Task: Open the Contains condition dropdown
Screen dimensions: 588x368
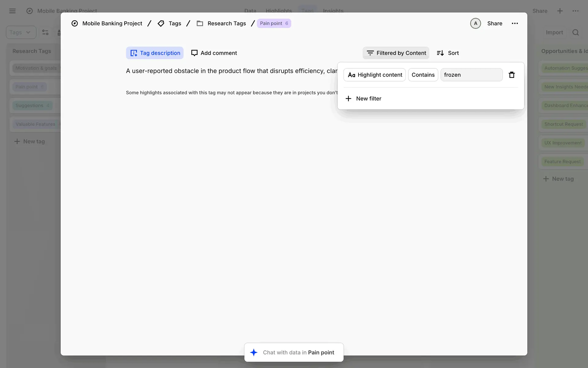Action: coord(423,75)
